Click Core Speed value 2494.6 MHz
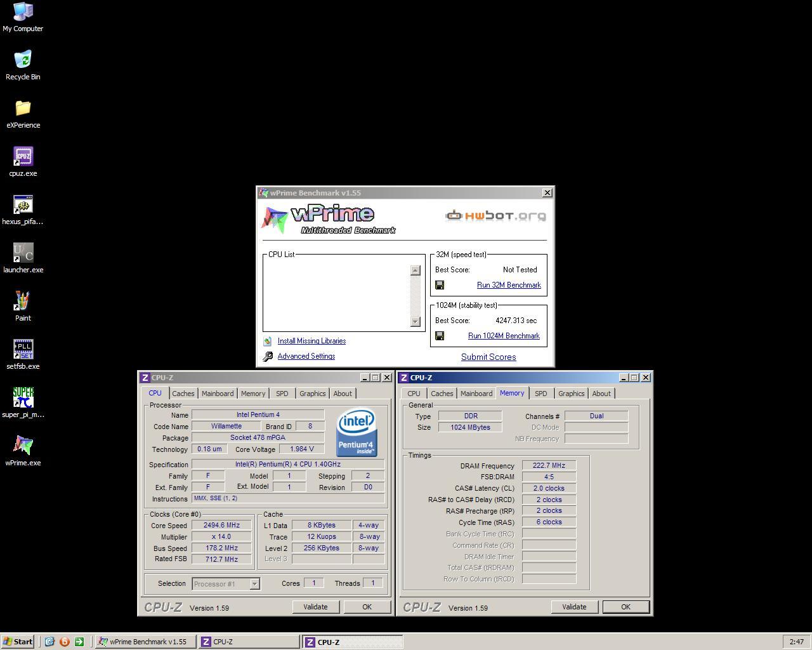Screen dimensions: 812x650 222,525
